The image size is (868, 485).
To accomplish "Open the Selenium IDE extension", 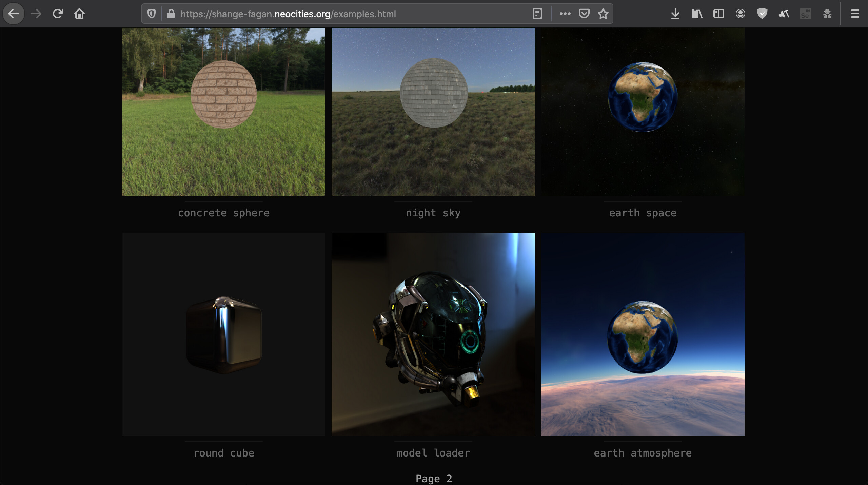I will point(806,14).
